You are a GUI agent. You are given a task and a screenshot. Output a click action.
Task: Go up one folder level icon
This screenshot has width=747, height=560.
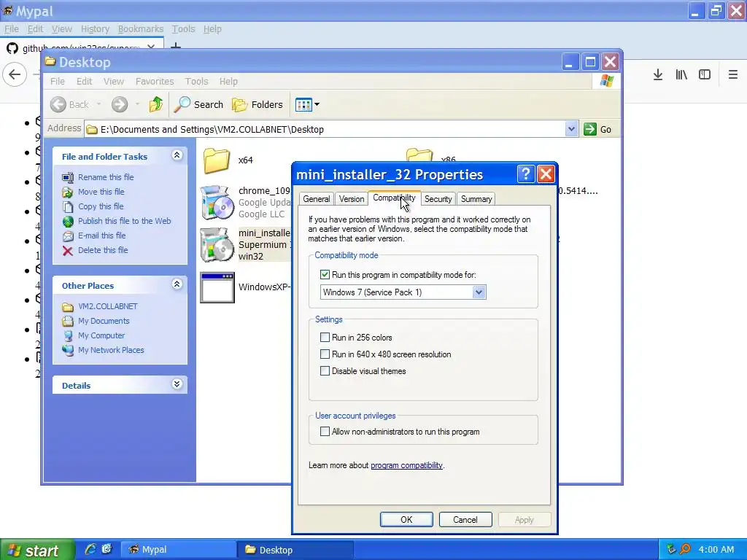[x=156, y=104]
